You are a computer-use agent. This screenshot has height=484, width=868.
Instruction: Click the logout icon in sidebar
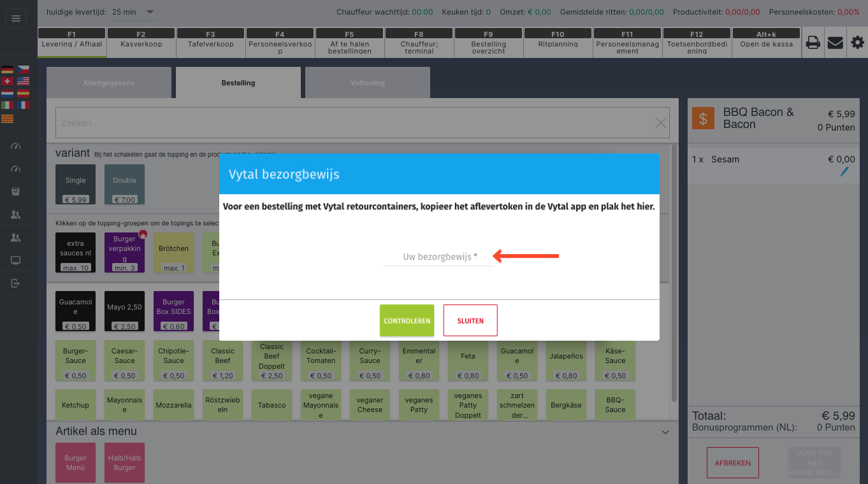pos(16,283)
